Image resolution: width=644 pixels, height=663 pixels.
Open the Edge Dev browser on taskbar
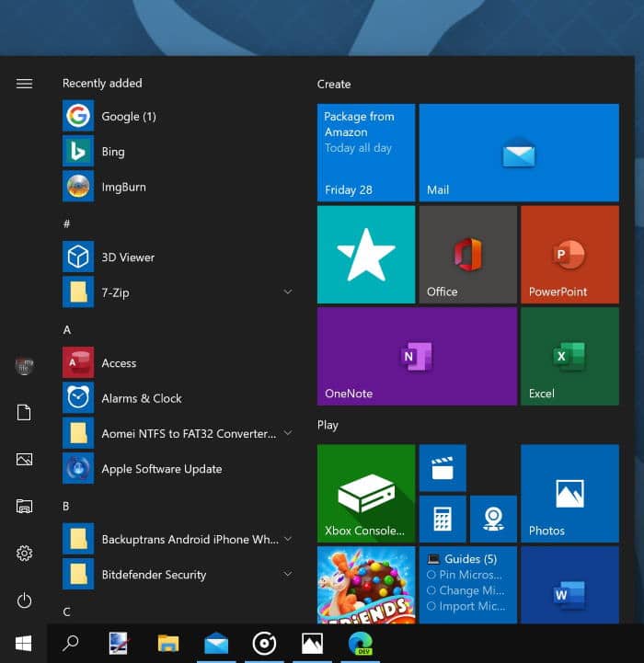(361, 644)
